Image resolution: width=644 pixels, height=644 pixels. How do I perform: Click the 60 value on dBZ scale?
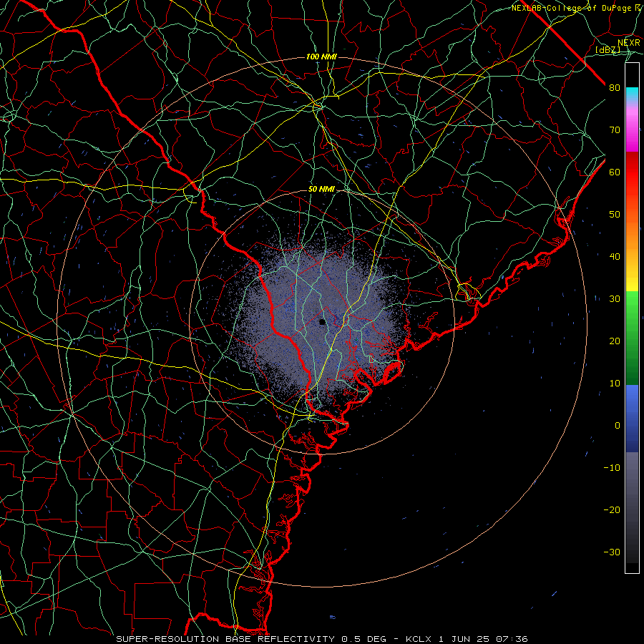(x=615, y=172)
